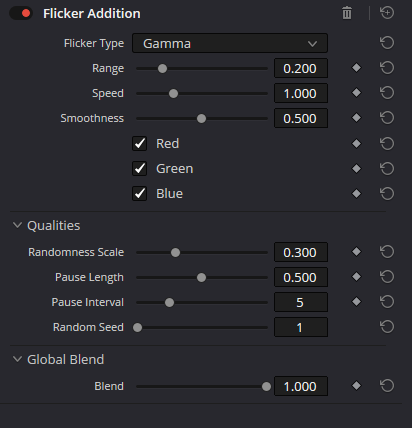Reset the Randomness Scale value

387,252
